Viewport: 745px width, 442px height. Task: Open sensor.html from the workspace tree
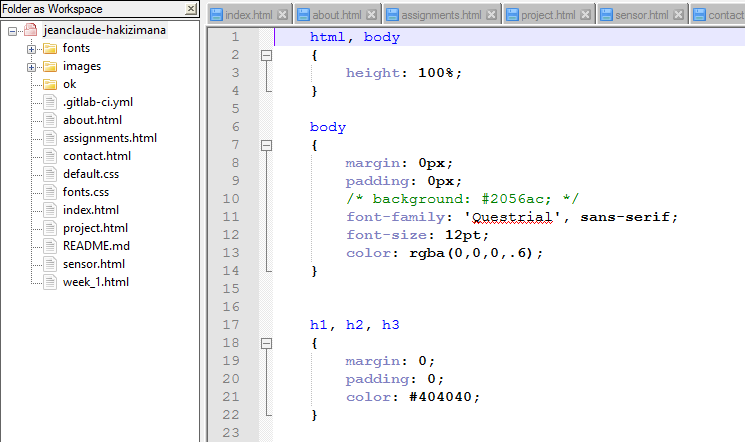(94, 264)
